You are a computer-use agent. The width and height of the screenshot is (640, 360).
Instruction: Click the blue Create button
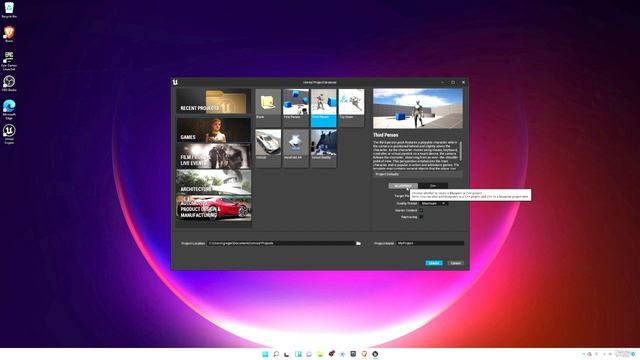coord(433,263)
